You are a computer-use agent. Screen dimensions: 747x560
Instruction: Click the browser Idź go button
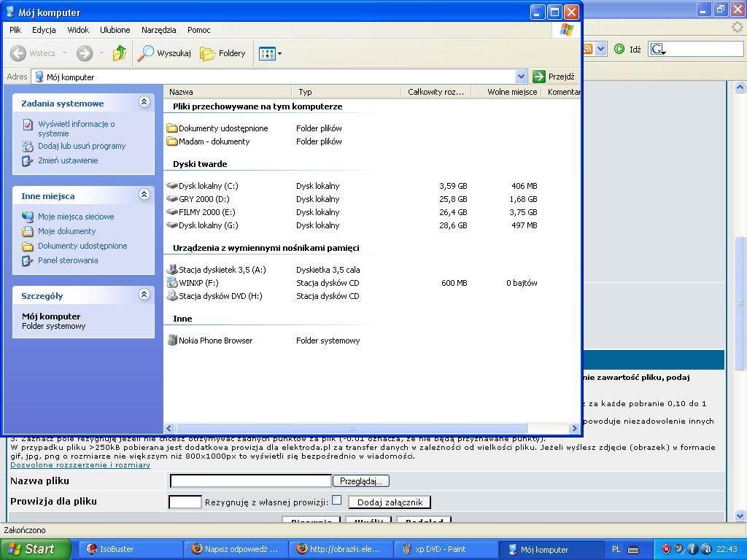coord(627,49)
